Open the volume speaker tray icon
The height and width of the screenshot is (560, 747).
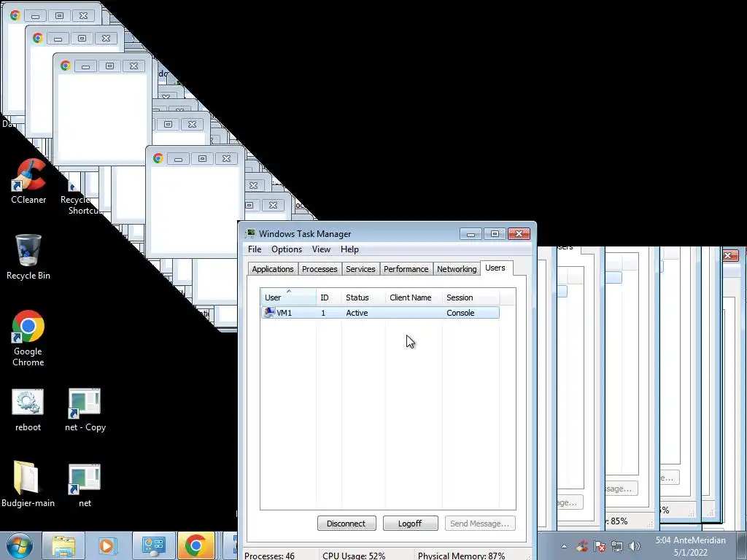click(634, 546)
